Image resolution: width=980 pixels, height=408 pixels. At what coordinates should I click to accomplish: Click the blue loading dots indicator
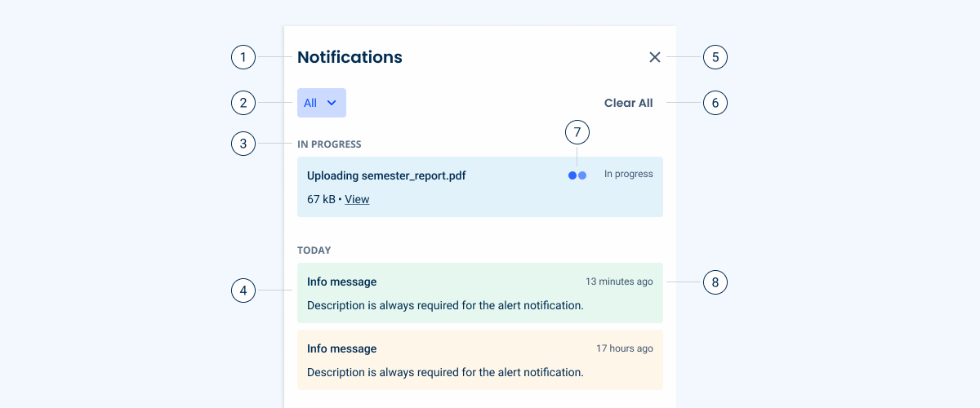[x=577, y=175]
